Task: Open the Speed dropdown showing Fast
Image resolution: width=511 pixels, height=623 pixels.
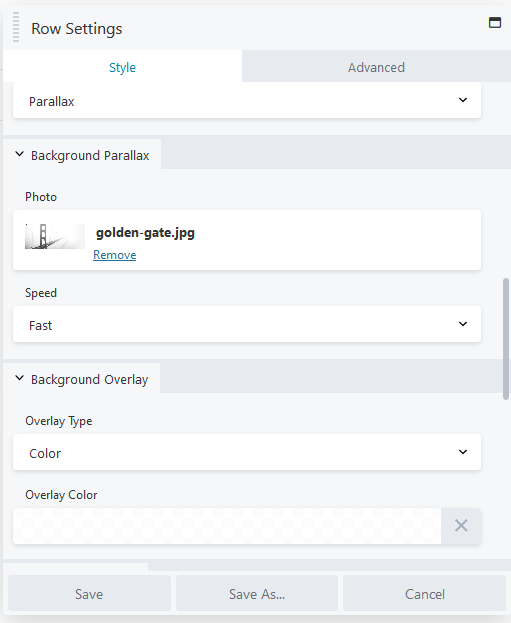Action: 247,324
